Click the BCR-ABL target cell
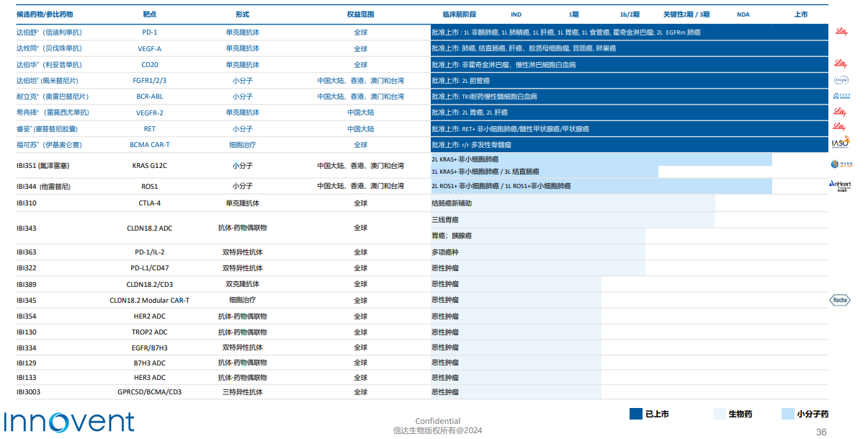Viewport: 868px width, 439px height. pos(150,97)
